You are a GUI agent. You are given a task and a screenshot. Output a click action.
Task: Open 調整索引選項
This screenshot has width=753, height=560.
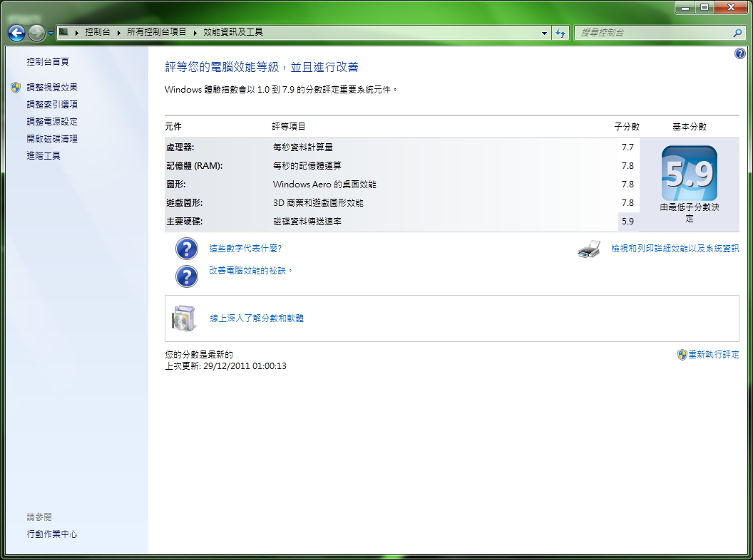(x=52, y=105)
